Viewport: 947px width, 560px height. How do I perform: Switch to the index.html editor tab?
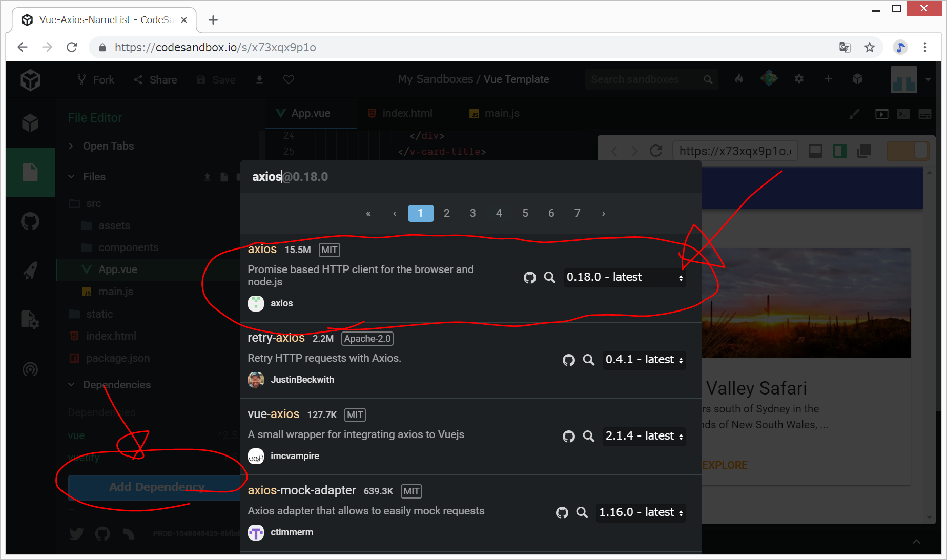click(x=406, y=113)
